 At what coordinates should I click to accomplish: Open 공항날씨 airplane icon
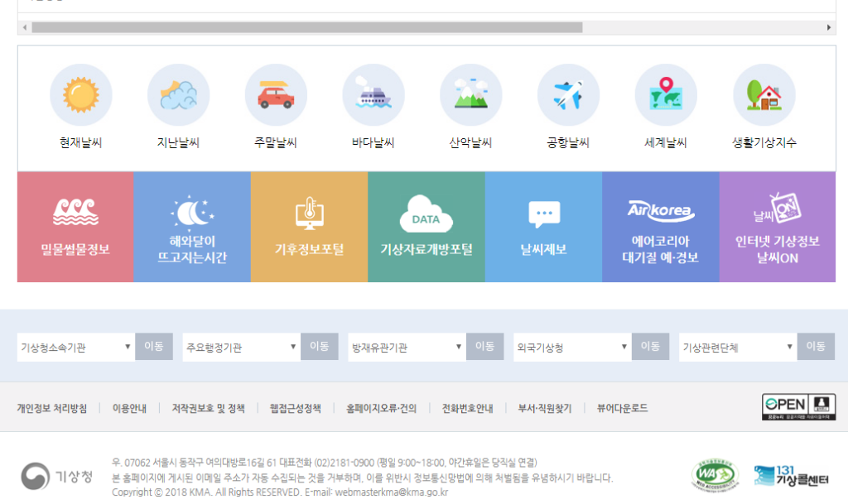[x=568, y=95]
